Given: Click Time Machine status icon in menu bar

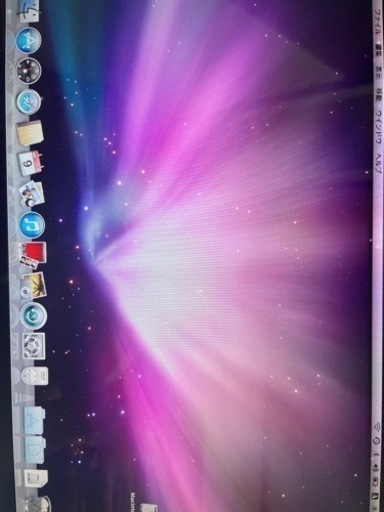Looking at the screenshot, I should click(377, 441).
